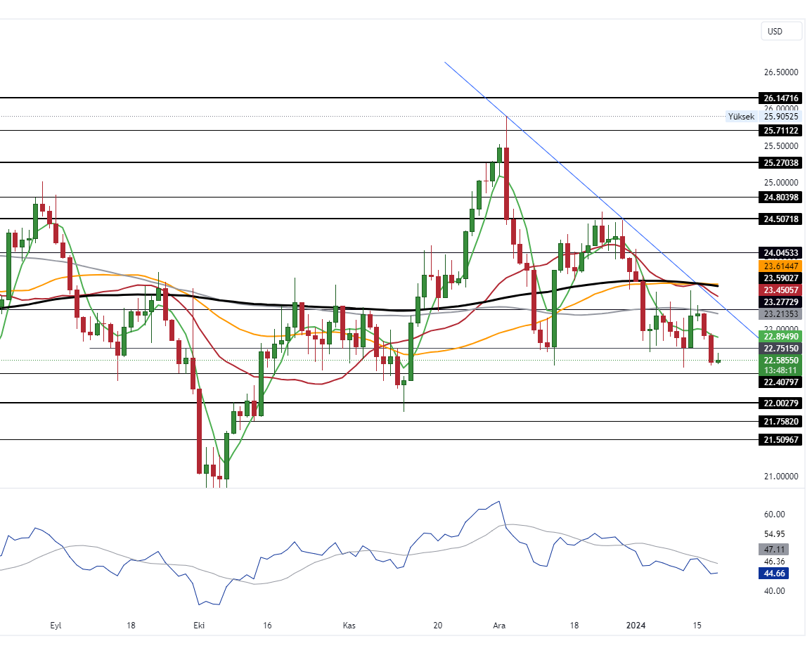
Task: Click the Eyl month label on time axis
Action: pyautogui.click(x=57, y=625)
